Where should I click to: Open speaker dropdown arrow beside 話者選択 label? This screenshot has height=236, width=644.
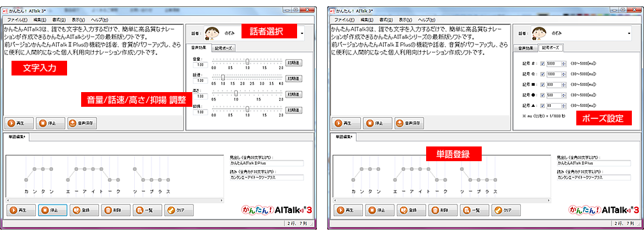[302, 33]
